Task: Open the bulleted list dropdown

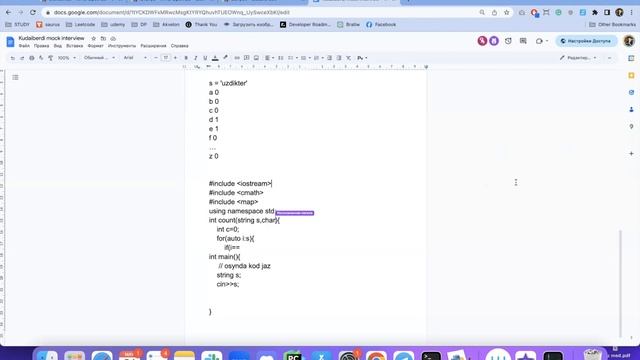Action: [305, 58]
